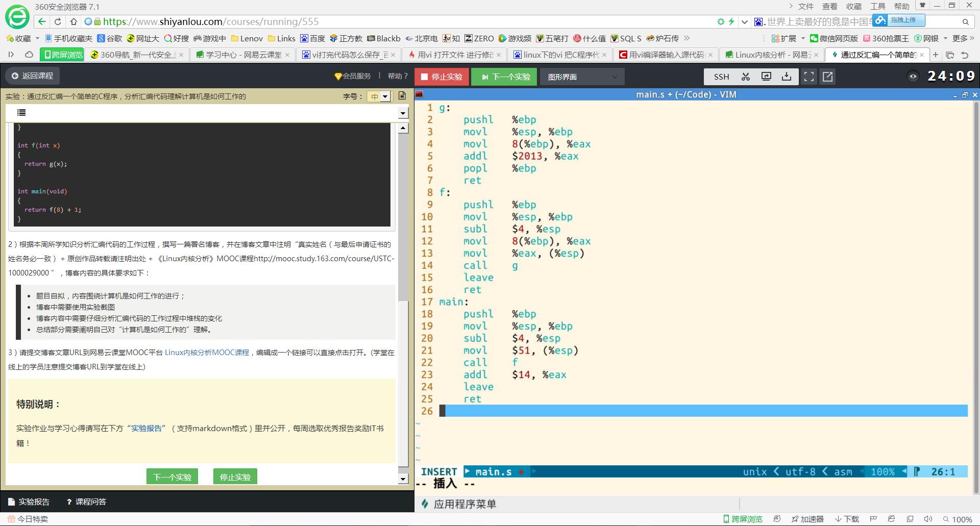Open 会员服务 in the course header
Image resolution: width=980 pixels, height=526 pixels.
(x=353, y=76)
